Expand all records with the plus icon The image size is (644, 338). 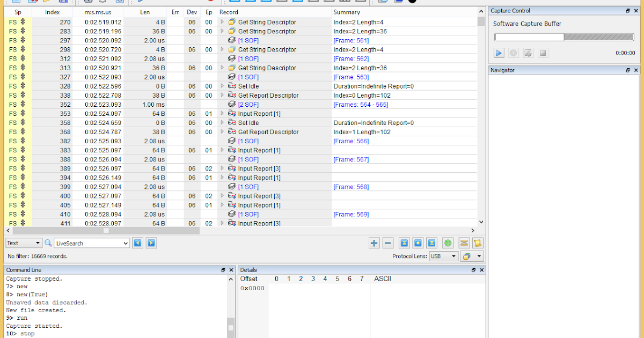tap(374, 243)
